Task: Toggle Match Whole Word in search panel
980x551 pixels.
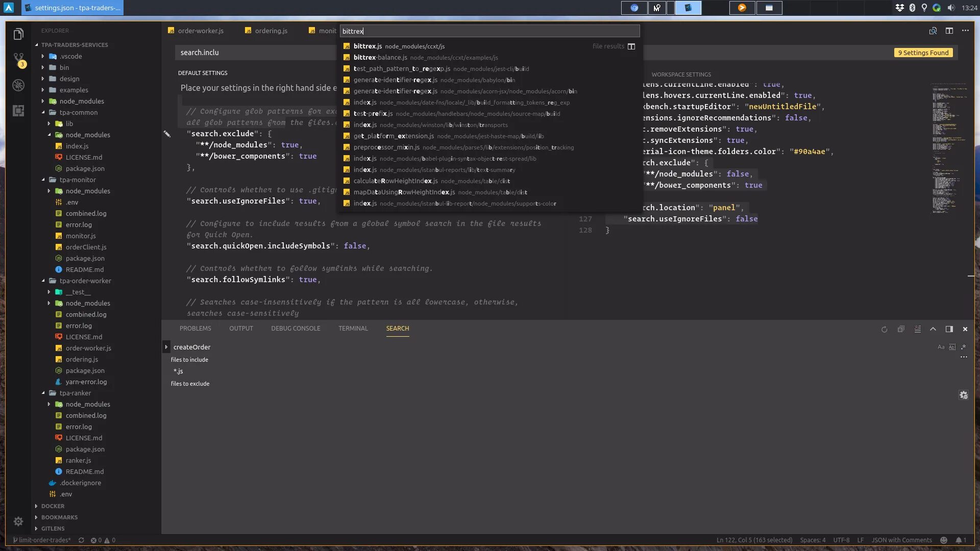Action: (x=952, y=347)
